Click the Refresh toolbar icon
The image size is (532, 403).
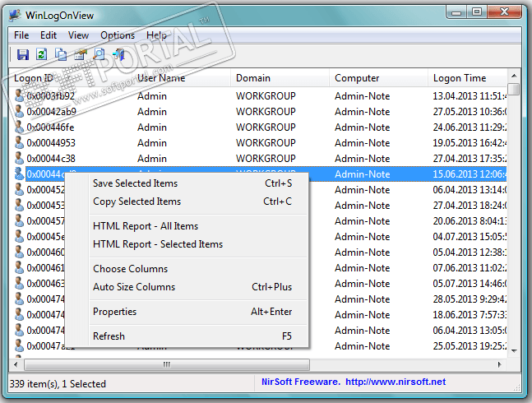coord(41,54)
